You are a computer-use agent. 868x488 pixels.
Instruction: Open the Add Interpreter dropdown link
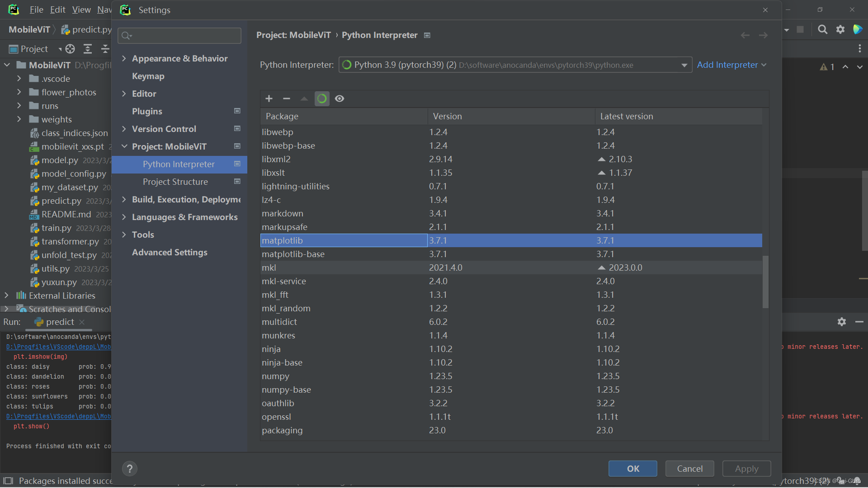[731, 65]
